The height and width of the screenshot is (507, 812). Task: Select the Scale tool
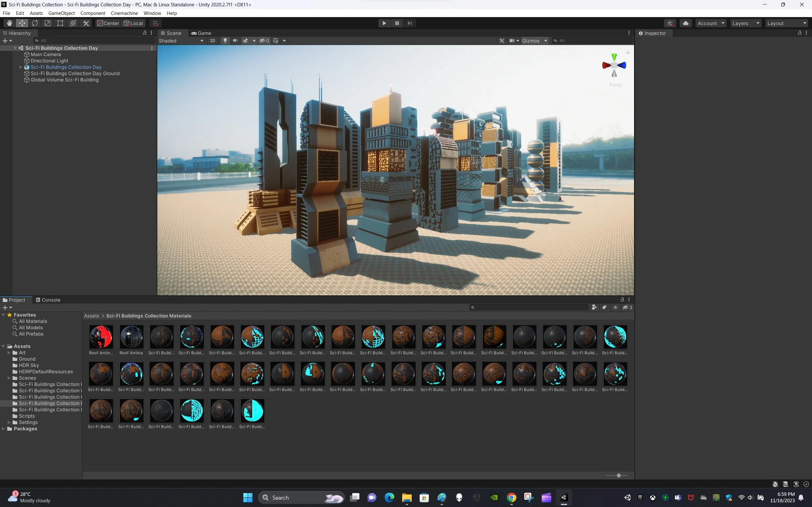point(48,23)
